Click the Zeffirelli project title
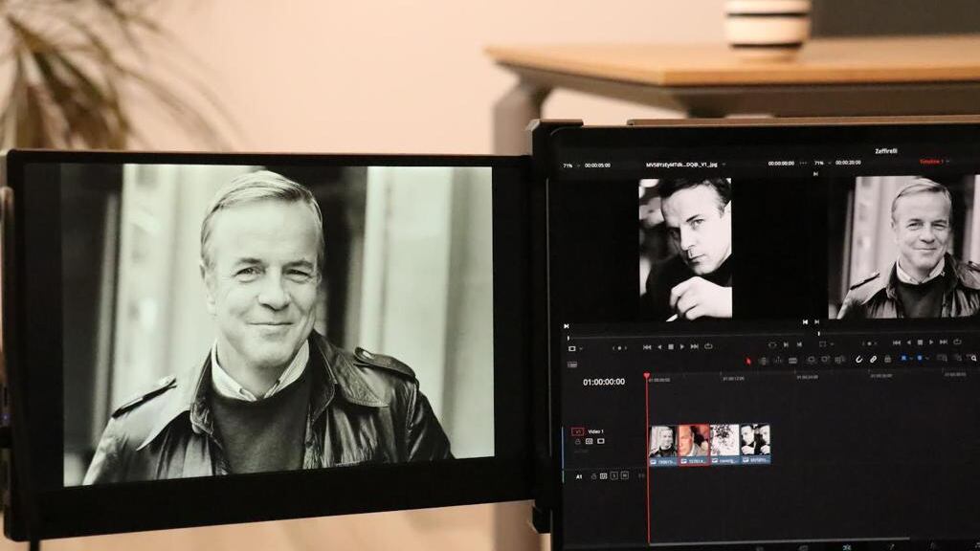 (885, 151)
